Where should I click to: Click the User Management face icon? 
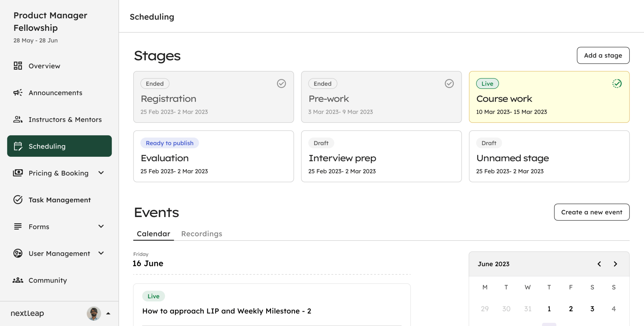tap(18, 253)
